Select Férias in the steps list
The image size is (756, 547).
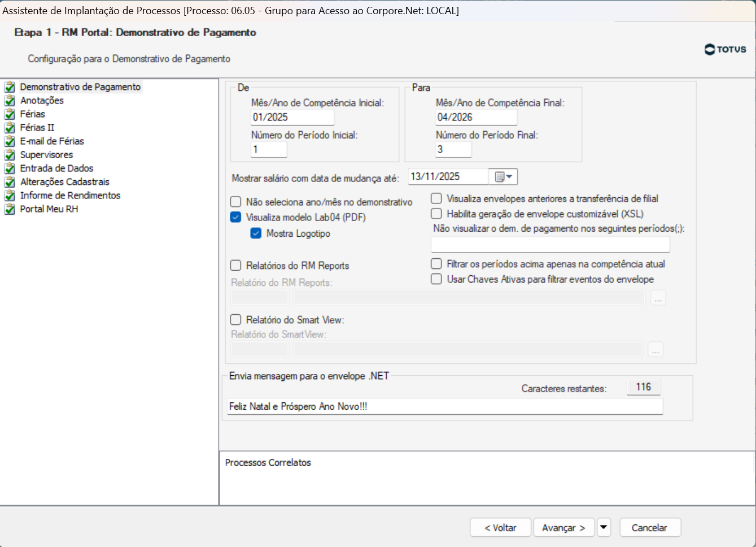click(32, 114)
